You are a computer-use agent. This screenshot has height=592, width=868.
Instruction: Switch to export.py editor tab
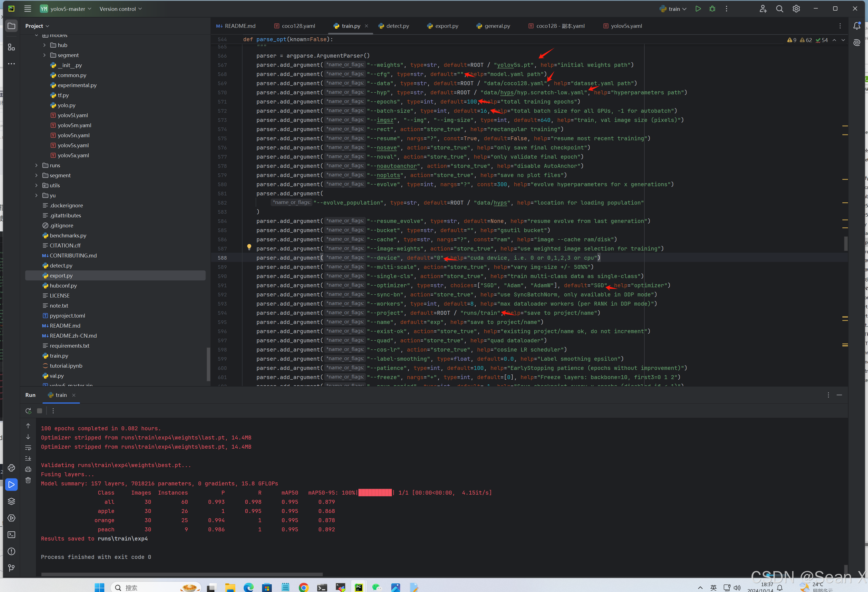tap(442, 26)
